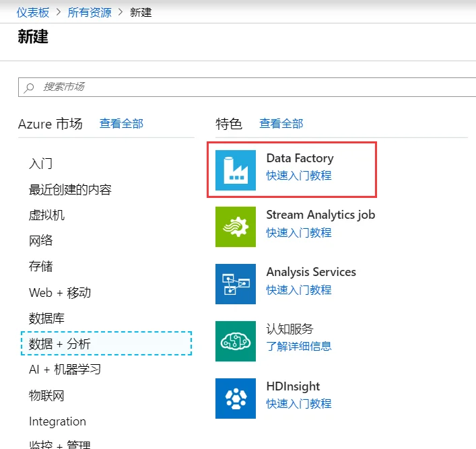Open Analysis Services 快速入门教程 link

pos(299,290)
